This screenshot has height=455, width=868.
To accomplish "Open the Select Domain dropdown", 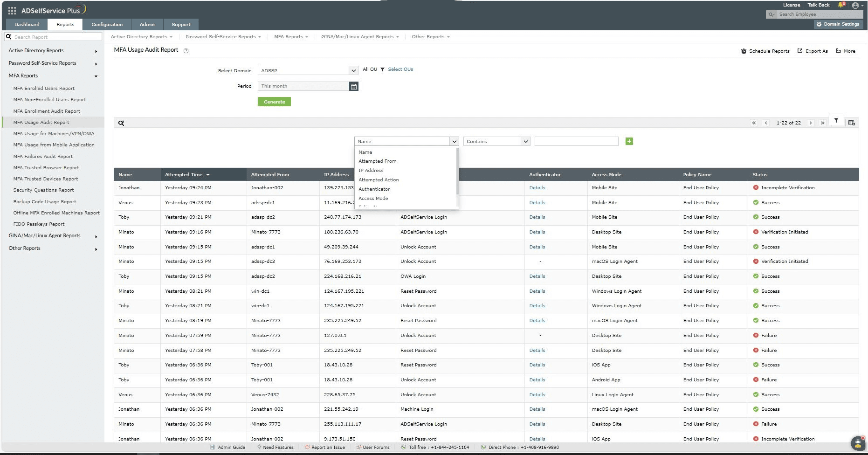I will [308, 70].
